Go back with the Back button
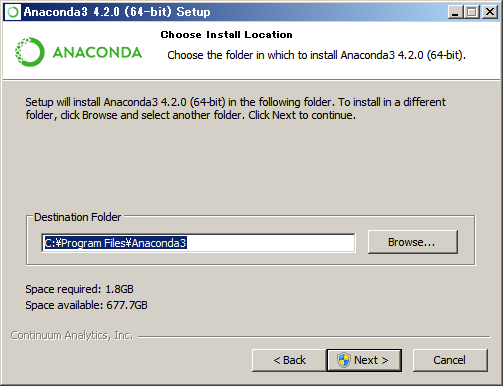 289,360
